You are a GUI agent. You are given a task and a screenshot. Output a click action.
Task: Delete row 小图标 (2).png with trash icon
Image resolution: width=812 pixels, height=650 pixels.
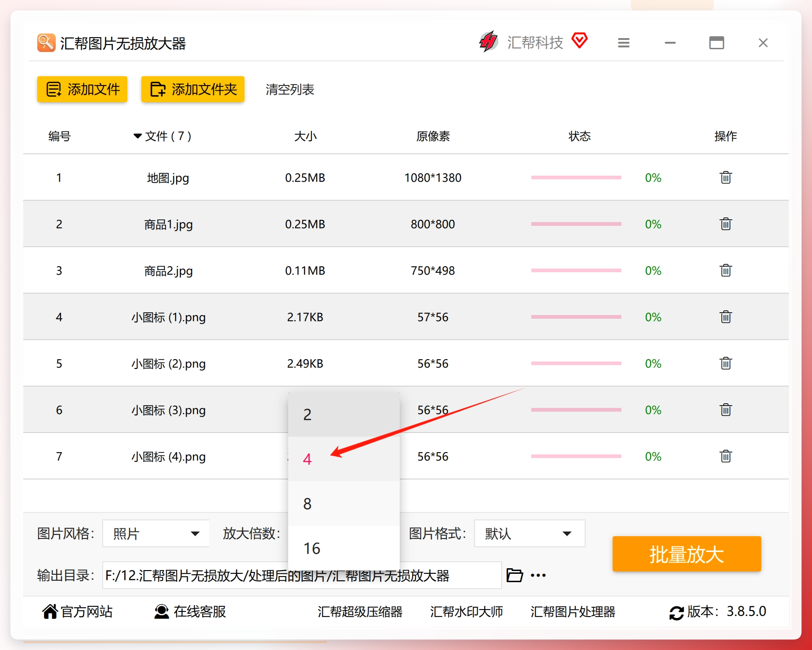(726, 363)
